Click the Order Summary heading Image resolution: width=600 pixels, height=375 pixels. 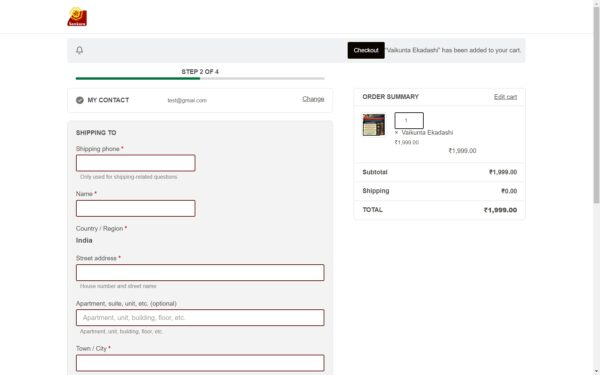pyautogui.click(x=390, y=97)
